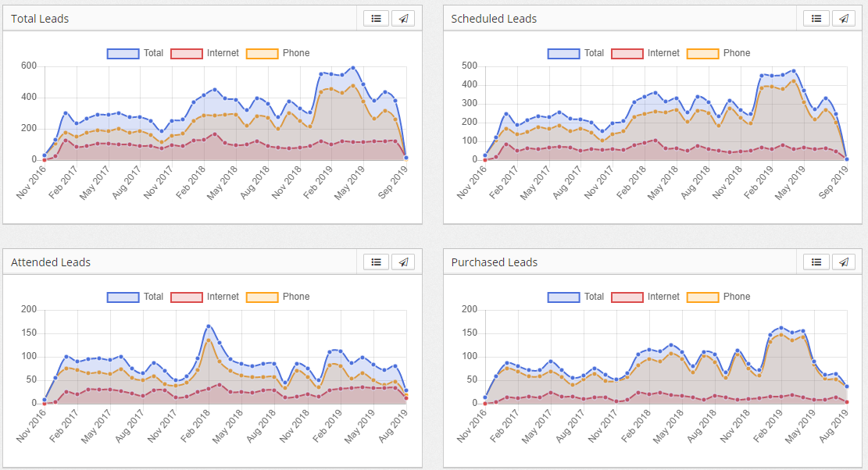Click blue Total swatch in Total Leads legend

tap(123, 54)
